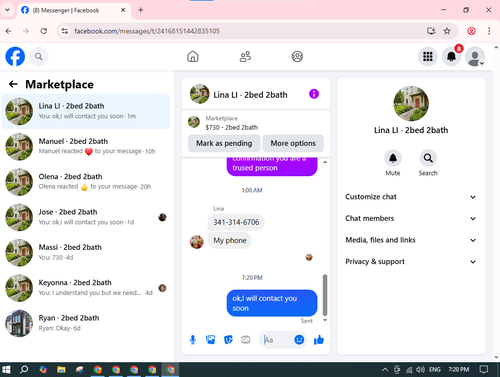Record a voice clip with microphone icon
The image size is (500, 377).
(x=193, y=340)
